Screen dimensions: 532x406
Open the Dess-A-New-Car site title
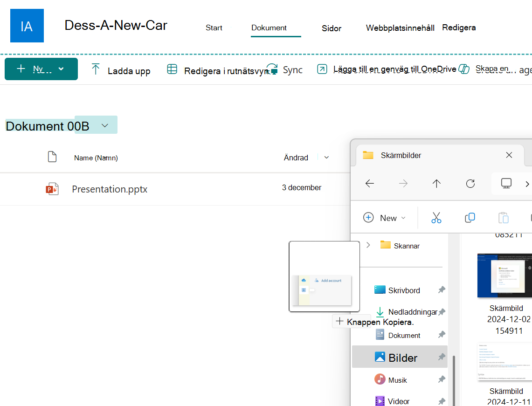tap(116, 26)
